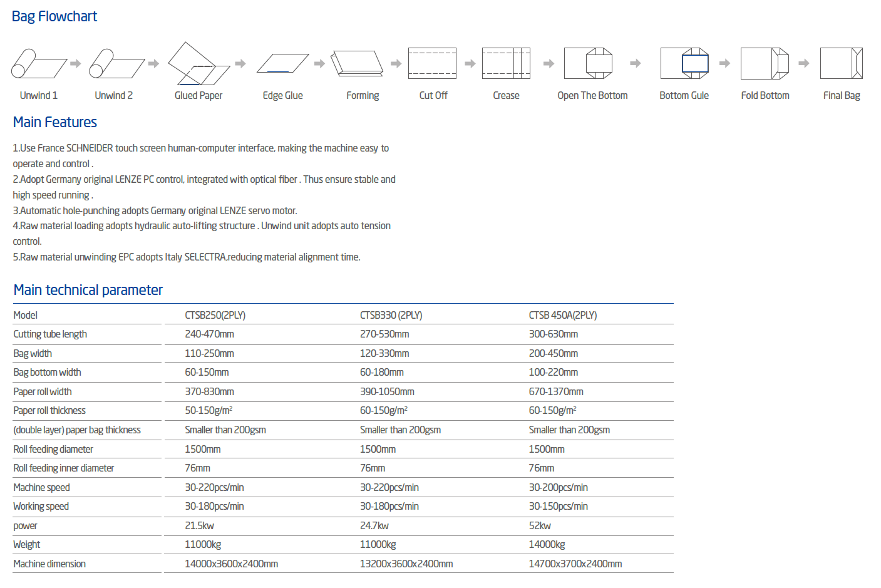This screenshot has height=588, width=881.
Task: Click the '300-630mm' cell
Action: 554,334
